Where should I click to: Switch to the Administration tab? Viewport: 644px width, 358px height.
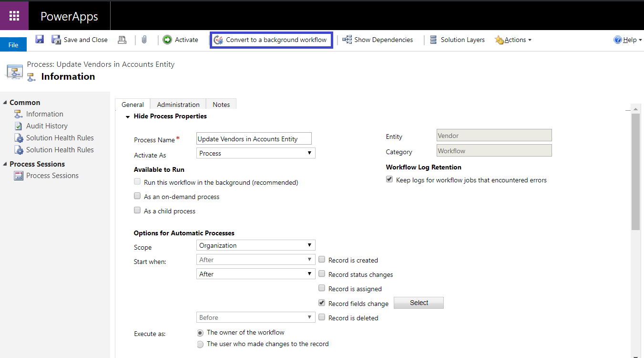[178, 105]
